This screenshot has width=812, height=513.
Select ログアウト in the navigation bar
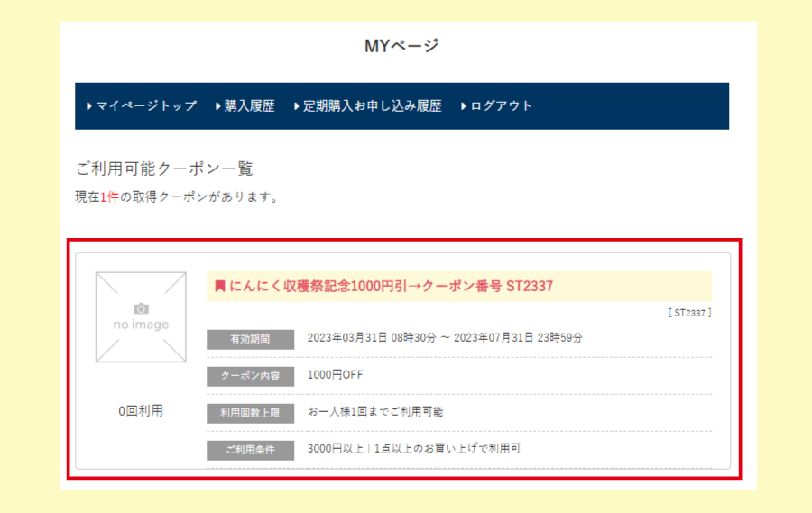501,106
